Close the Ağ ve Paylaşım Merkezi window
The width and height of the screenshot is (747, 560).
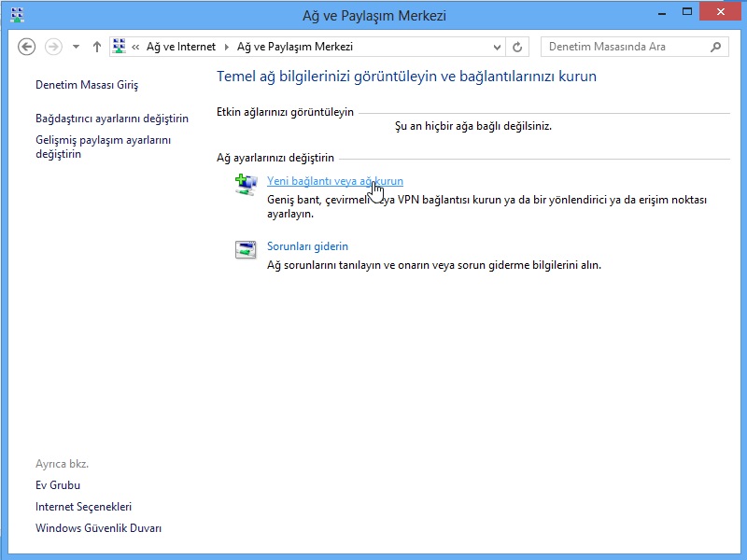[x=721, y=12]
